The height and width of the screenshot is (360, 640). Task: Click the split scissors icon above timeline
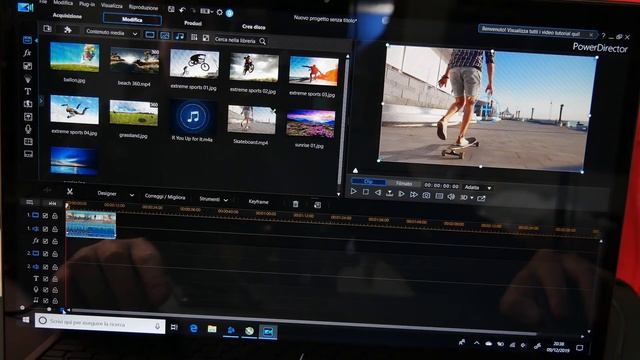tap(70, 191)
